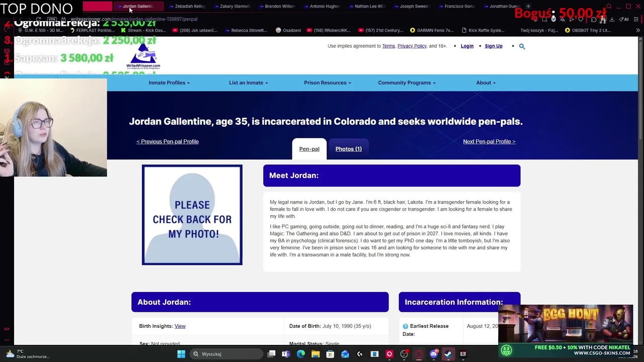Switch to the Brandon Williams browser tab

pos(278,7)
